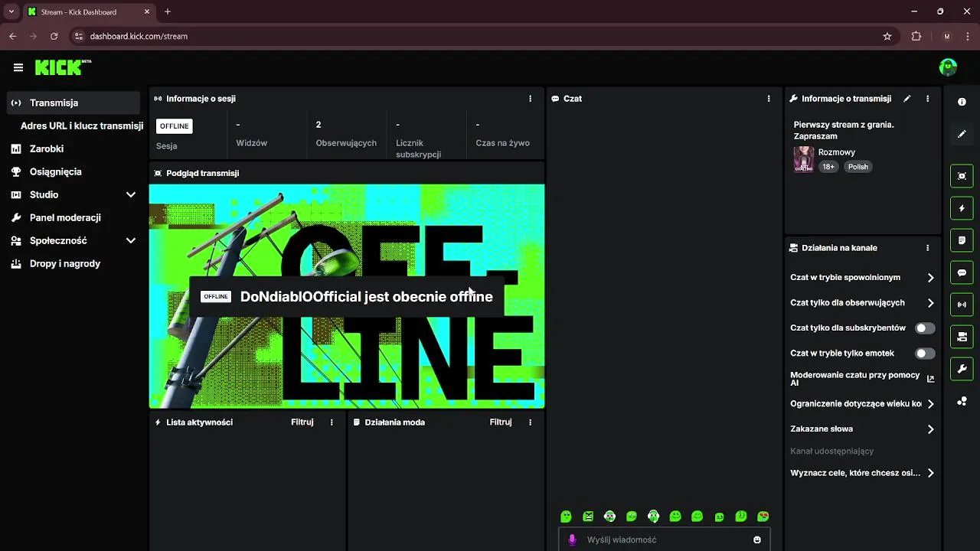980x551 pixels.
Task: Open Czat w trybie spowolnionym settings arrow
Action: click(930, 278)
